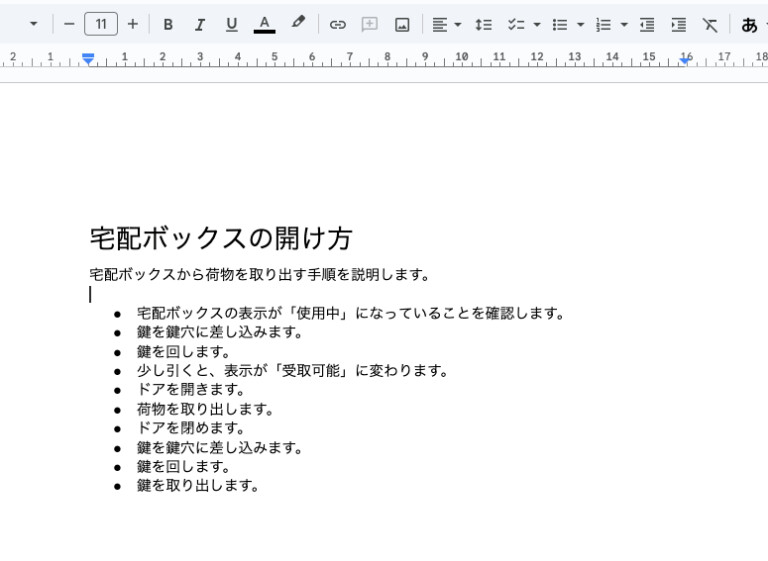768x561 pixels.
Task: Click the font size field showing 11
Action: pos(101,24)
